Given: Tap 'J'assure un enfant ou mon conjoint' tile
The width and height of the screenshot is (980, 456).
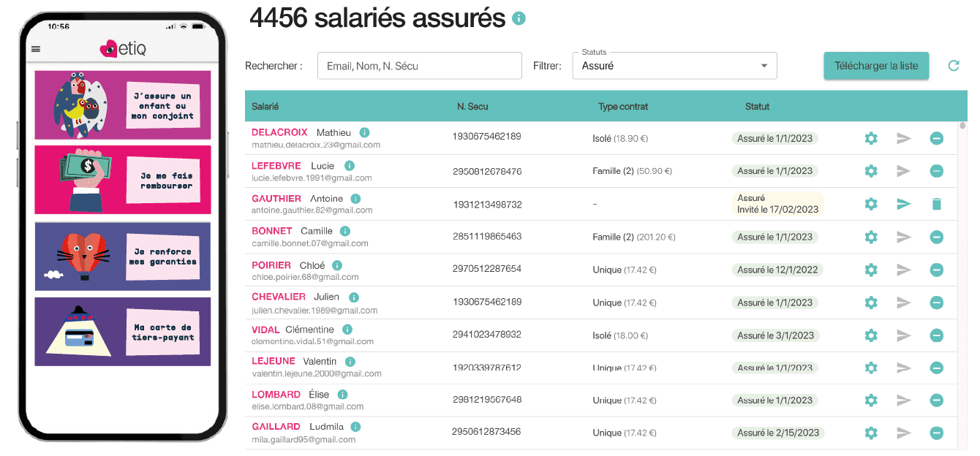Looking at the screenshot, I should click(x=123, y=104).
